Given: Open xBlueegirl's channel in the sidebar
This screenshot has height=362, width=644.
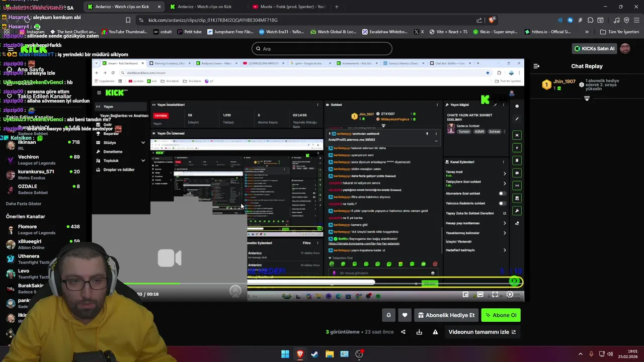Looking at the screenshot, I should pyautogui.click(x=42, y=244).
